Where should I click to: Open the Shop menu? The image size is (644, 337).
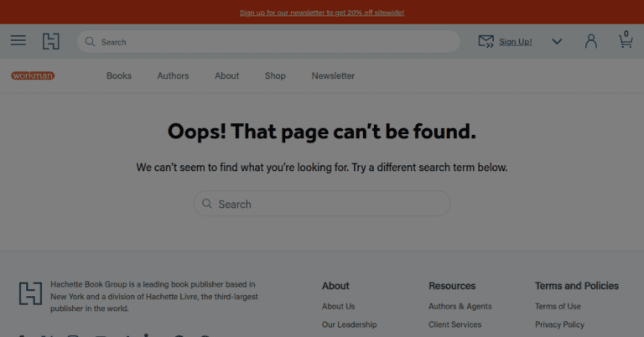tap(275, 76)
